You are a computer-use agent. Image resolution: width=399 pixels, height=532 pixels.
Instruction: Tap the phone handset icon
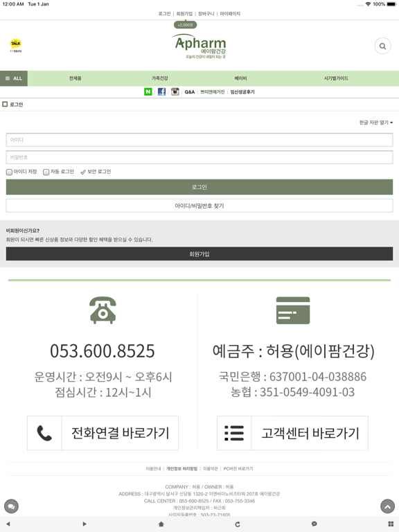click(x=44, y=433)
